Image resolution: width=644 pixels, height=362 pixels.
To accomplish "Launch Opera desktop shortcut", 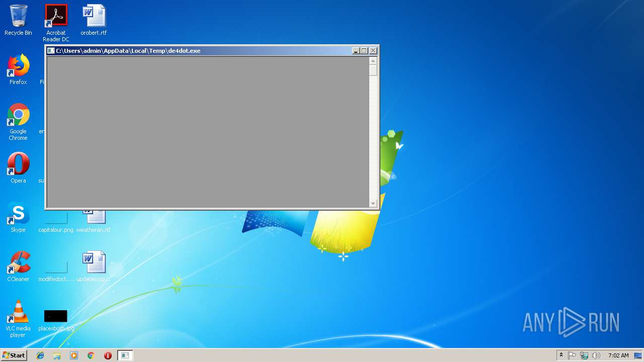I will pyautogui.click(x=18, y=168).
